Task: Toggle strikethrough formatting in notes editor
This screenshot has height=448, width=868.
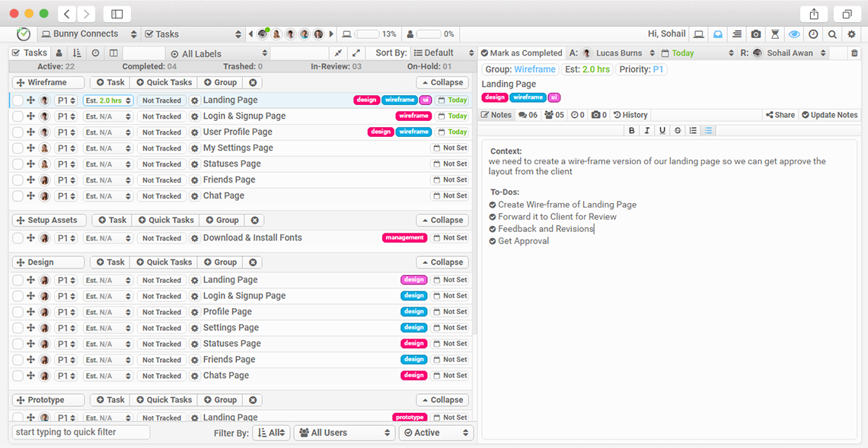Action: (678, 131)
